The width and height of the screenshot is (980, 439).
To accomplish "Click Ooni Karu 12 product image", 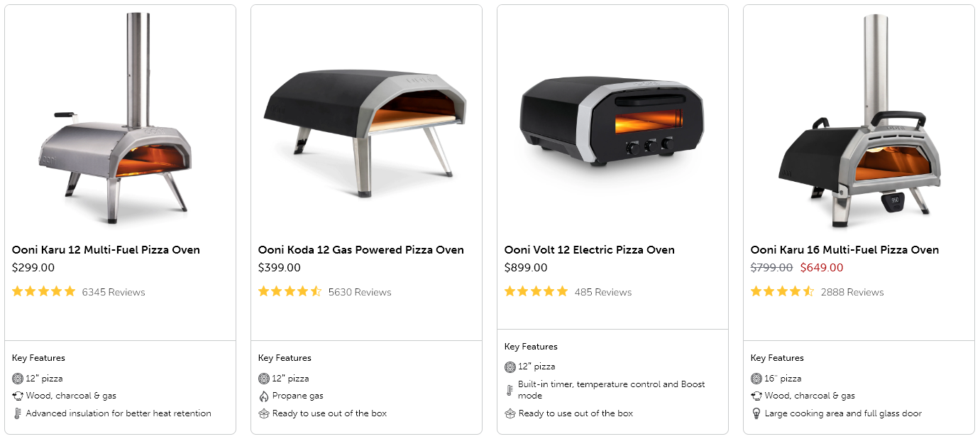I will pos(120,121).
